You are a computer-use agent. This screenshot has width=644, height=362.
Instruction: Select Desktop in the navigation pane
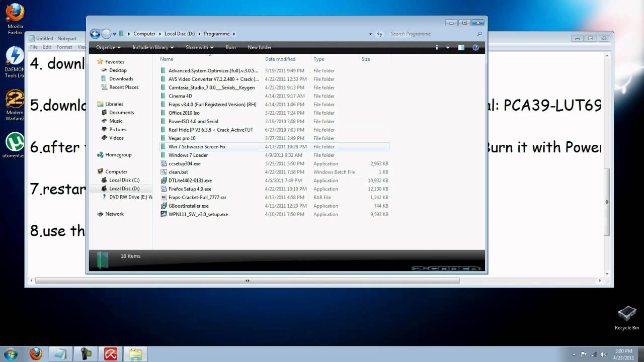(118, 70)
